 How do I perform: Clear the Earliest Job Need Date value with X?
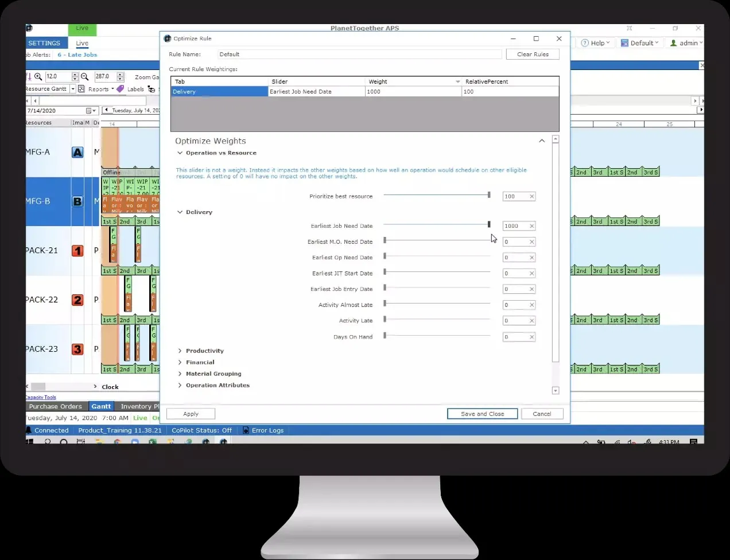(531, 226)
